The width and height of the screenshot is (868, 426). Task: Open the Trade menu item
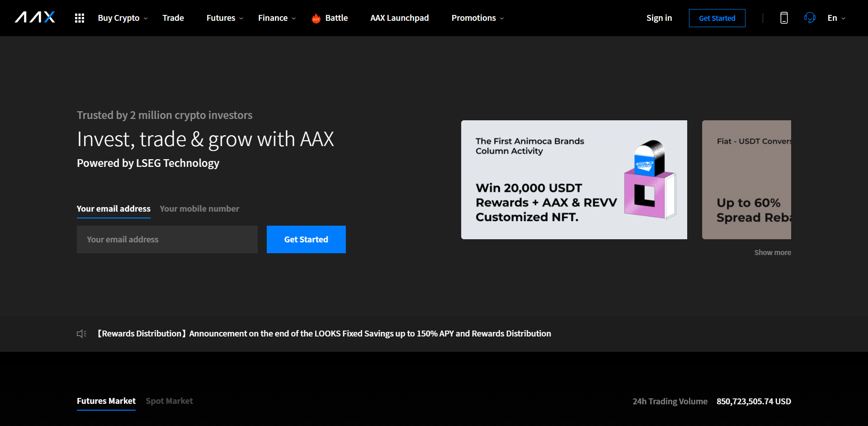(173, 18)
